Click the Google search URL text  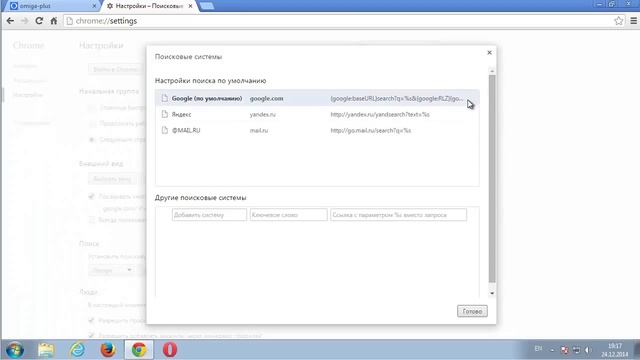(397, 98)
